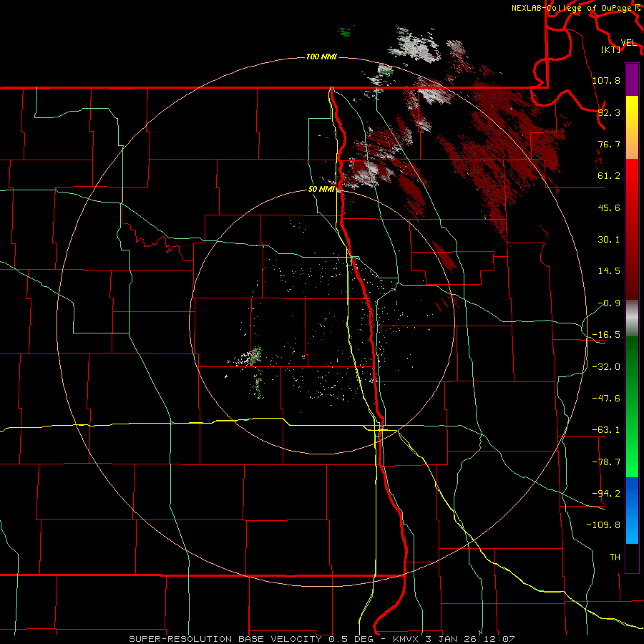Pick the red segment of velocity color bar
Viewport: 644px width, 644px height.
pyautogui.click(x=632, y=229)
